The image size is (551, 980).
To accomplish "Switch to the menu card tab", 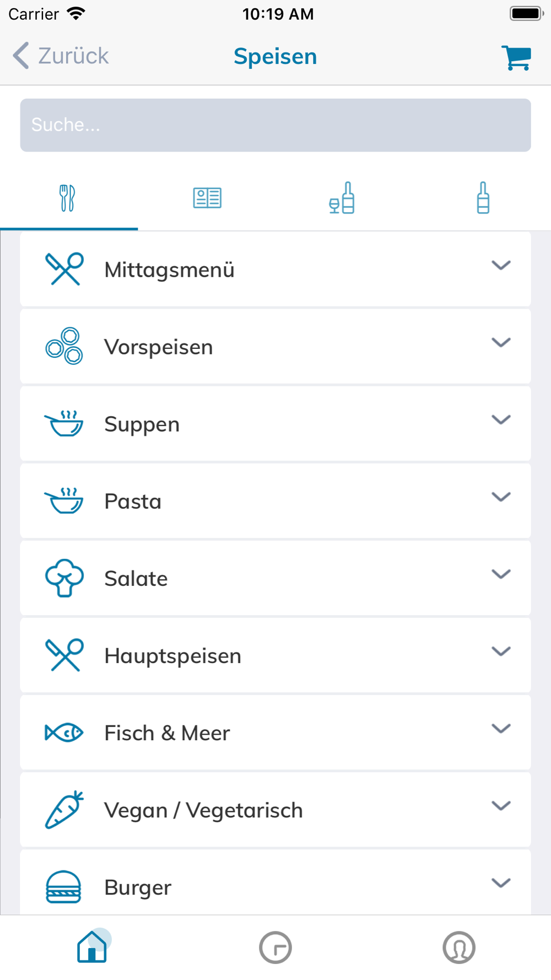I will pos(207,198).
